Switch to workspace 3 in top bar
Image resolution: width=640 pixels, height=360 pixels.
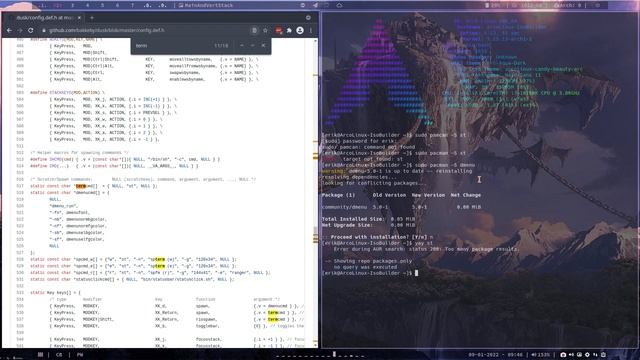73,5
